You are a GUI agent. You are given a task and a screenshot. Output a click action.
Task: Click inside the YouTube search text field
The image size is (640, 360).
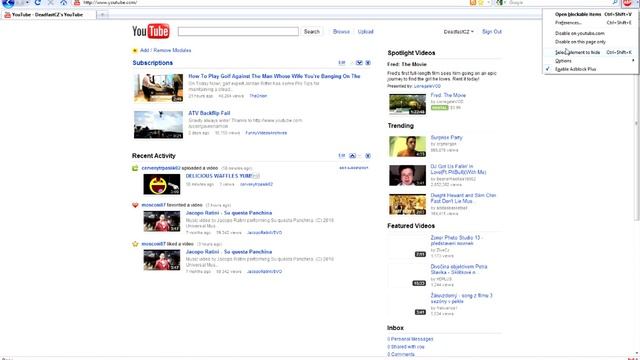click(x=238, y=32)
